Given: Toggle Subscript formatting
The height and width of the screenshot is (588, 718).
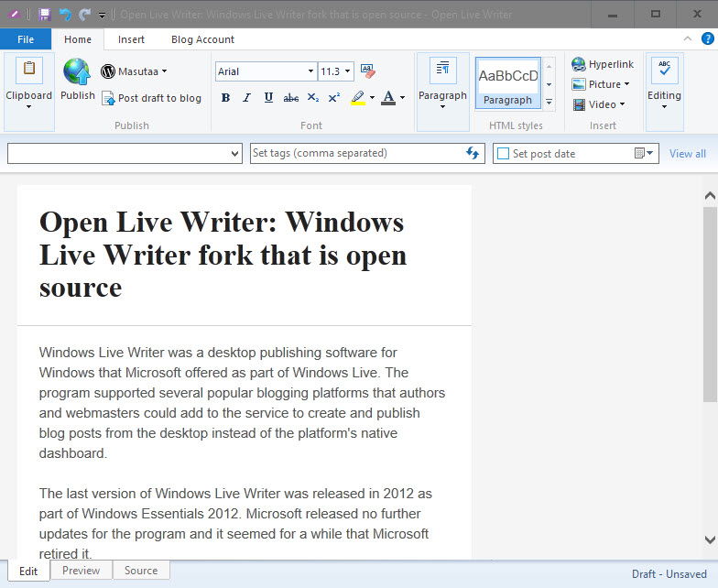Looking at the screenshot, I should pyautogui.click(x=313, y=97).
